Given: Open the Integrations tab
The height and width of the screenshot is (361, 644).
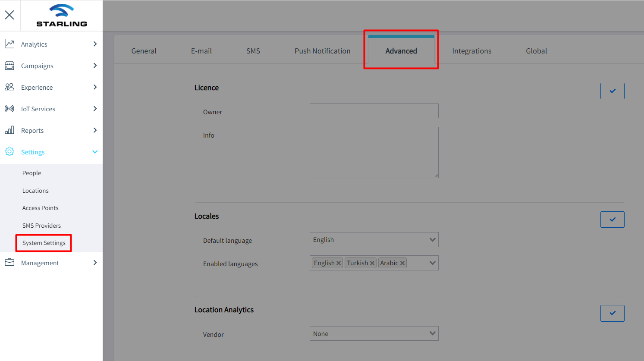Looking at the screenshot, I should (x=472, y=51).
